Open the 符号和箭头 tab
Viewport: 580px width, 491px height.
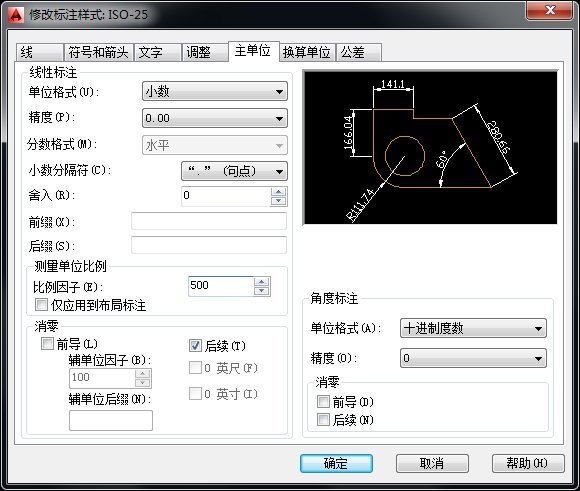98,52
